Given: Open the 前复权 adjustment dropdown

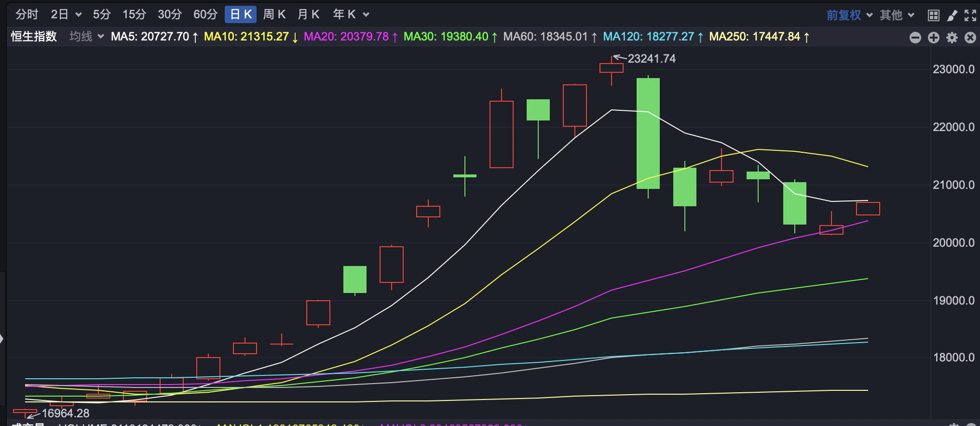Looking at the screenshot, I should pyautogui.click(x=849, y=15).
